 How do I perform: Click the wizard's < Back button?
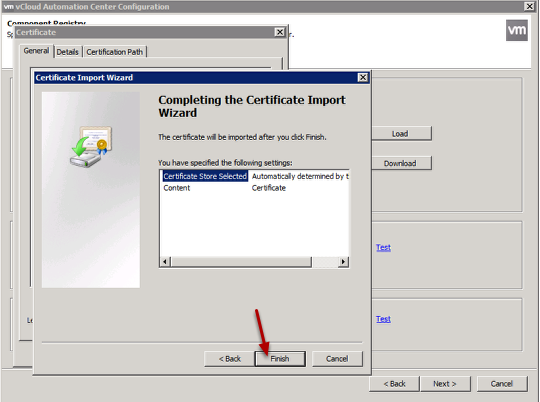click(229, 359)
